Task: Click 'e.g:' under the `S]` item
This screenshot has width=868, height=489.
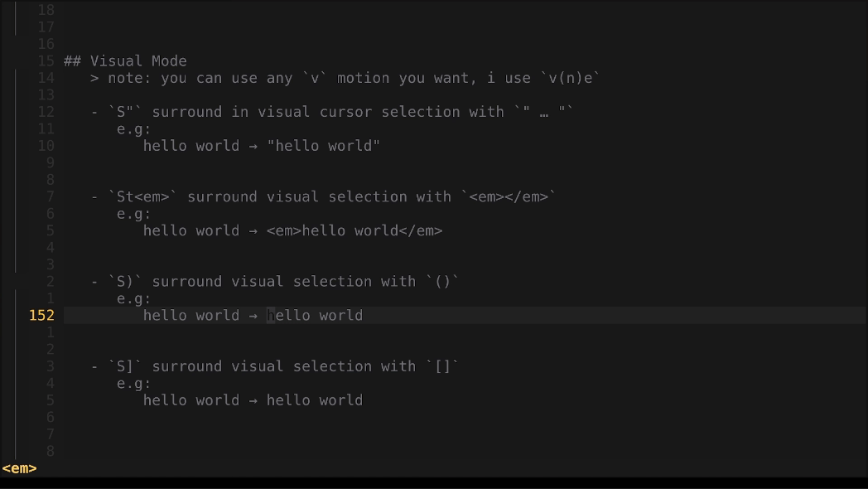Action: point(133,384)
